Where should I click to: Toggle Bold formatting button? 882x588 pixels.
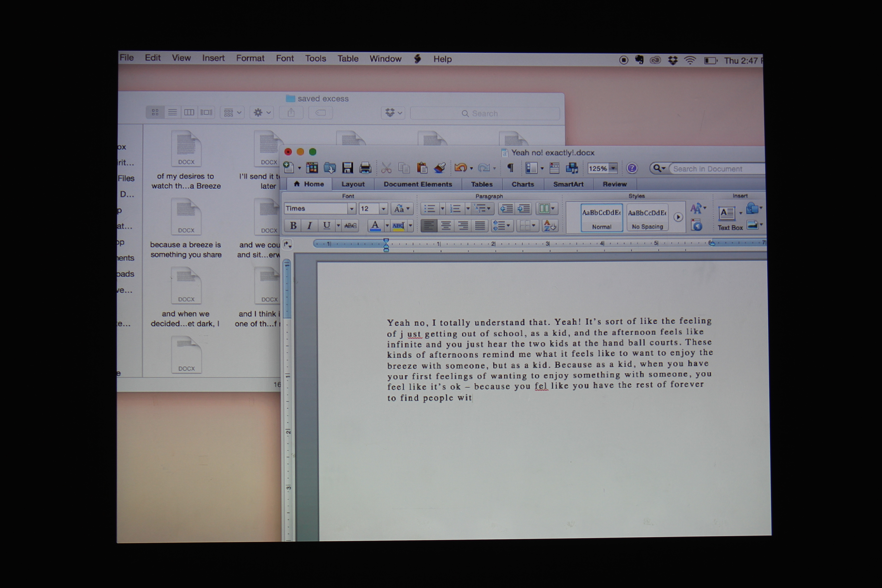point(293,225)
